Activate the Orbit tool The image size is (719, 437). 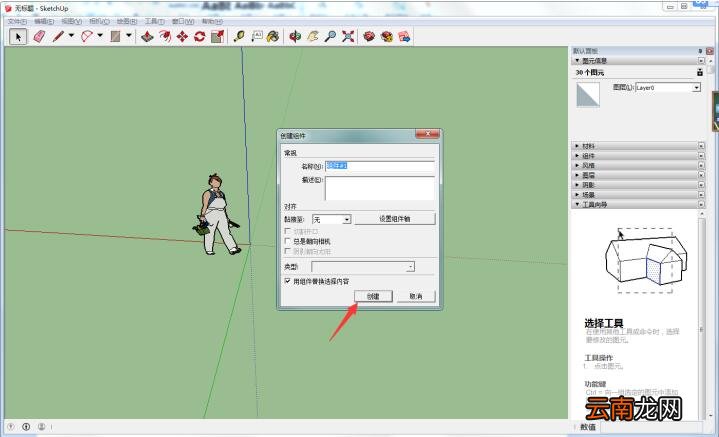[295, 36]
